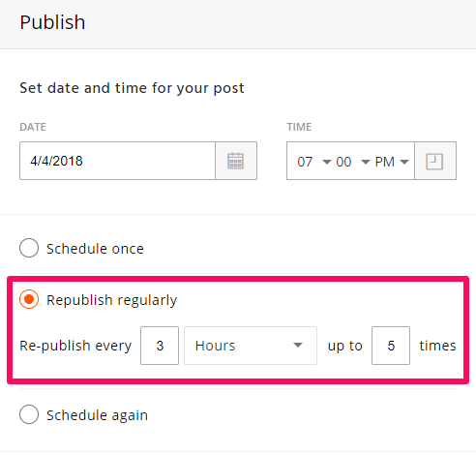This screenshot has height=455, width=476.
Task: Expand the minutes dropdown showing 00
Action: [352, 162]
